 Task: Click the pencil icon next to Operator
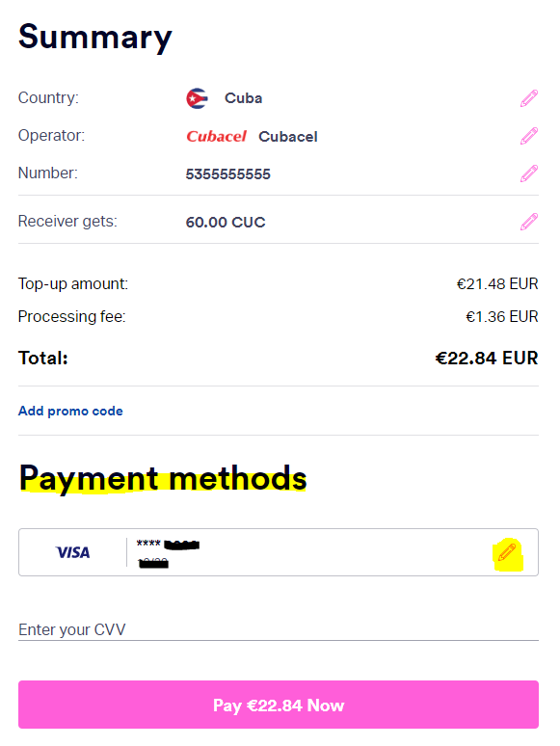pos(528,136)
